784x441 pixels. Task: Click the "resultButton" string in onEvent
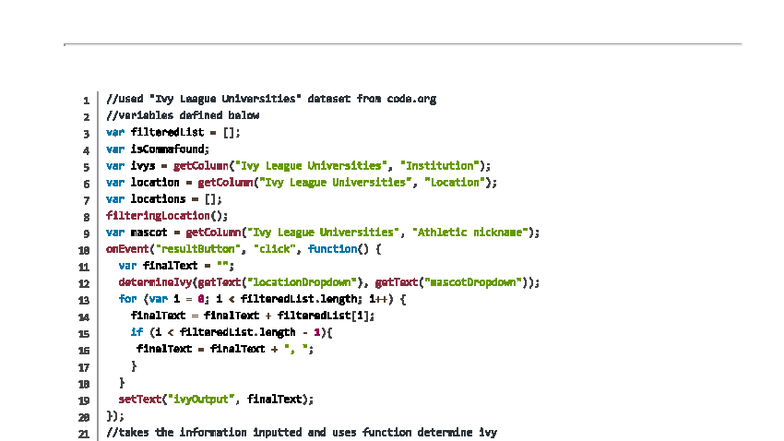click(x=198, y=249)
